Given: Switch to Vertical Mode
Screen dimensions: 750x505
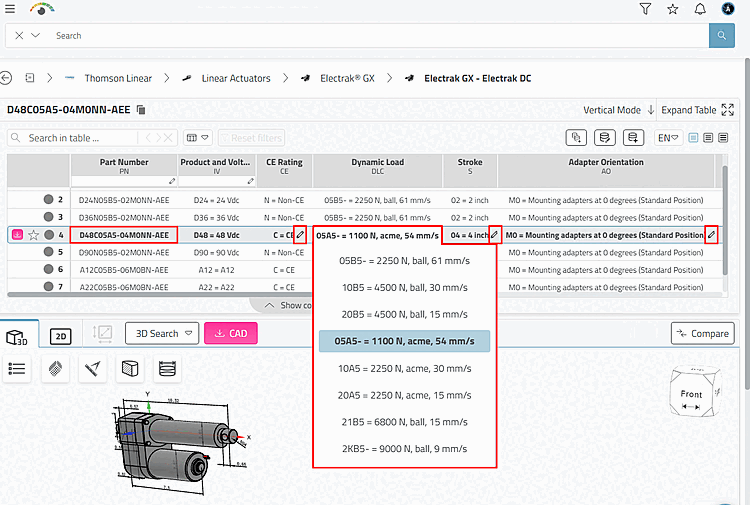Looking at the screenshot, I should point(618,110).
